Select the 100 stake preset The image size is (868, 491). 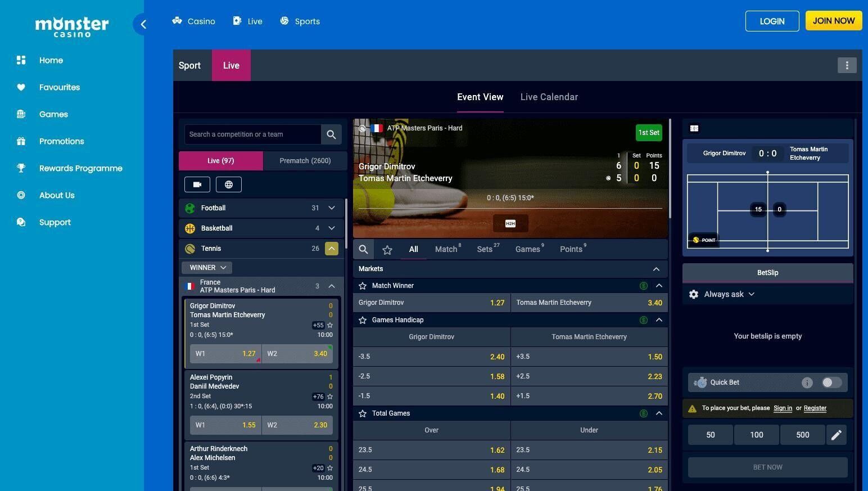pos(756,435)
